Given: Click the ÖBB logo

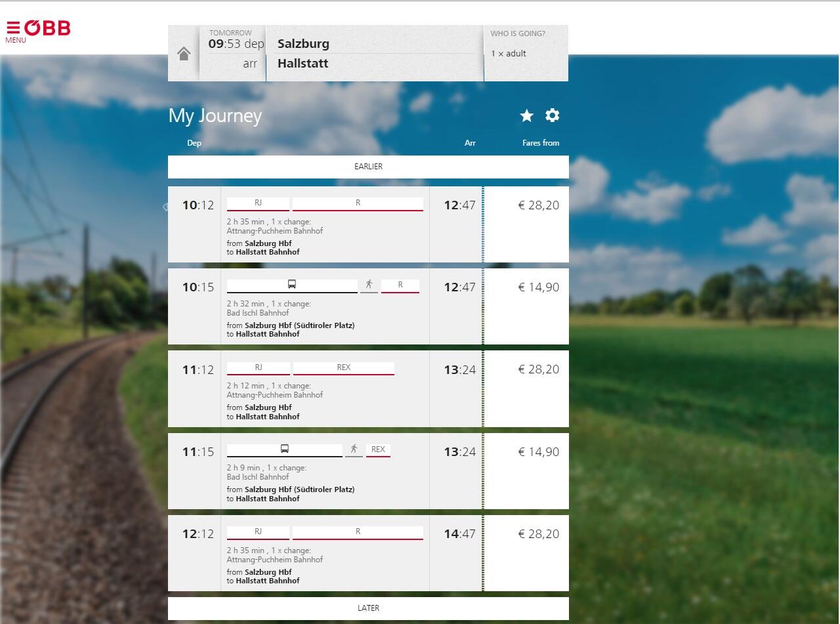Looking at the screenshot, I should pos(48,28).
